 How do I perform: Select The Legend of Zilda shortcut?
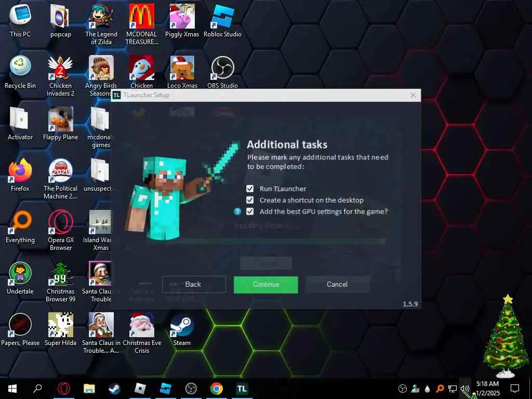(101, 24)
